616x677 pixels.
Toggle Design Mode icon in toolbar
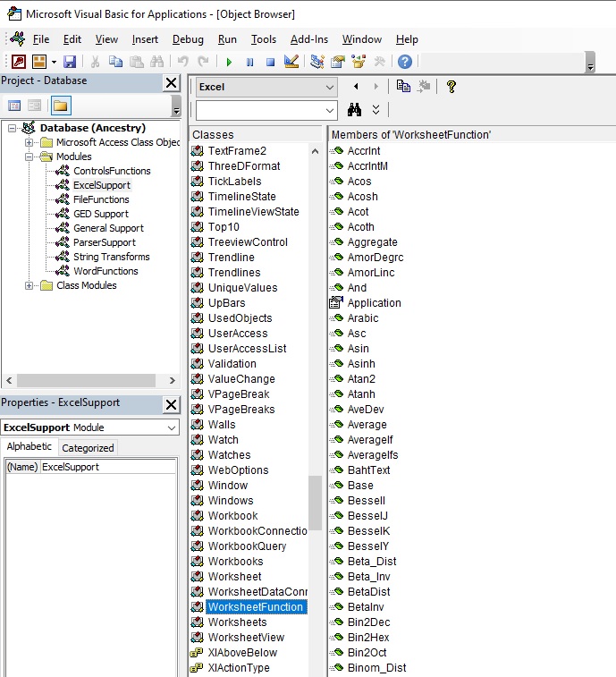(x=291, y=62)
